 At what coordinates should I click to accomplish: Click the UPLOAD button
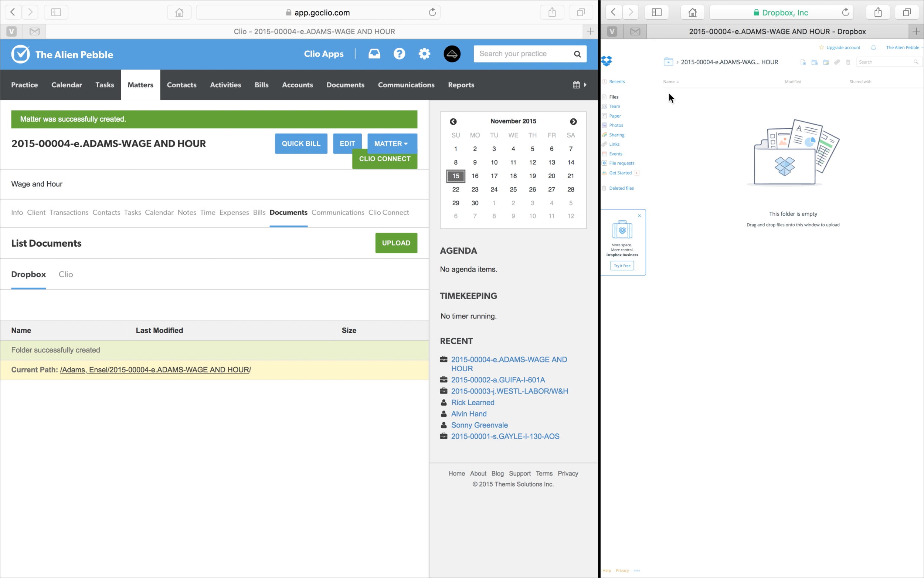point(396,243)
